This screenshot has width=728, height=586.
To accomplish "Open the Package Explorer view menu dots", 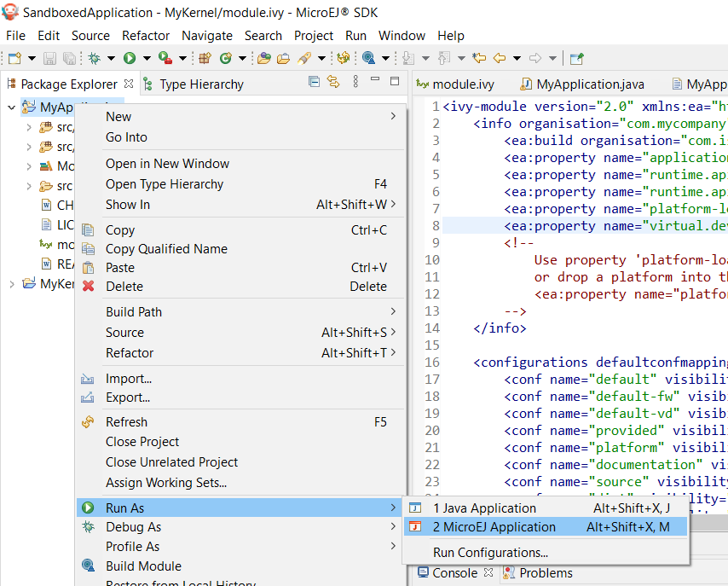I will [355, 79].
